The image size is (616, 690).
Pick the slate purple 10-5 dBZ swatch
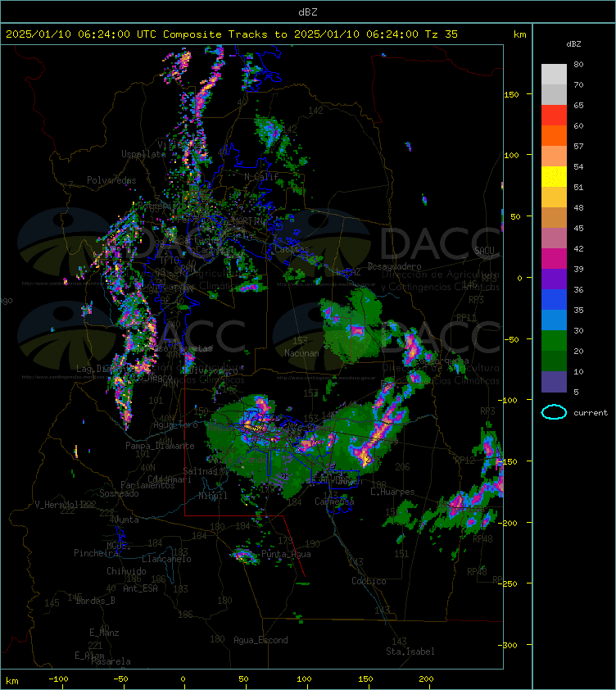point(554,382)
